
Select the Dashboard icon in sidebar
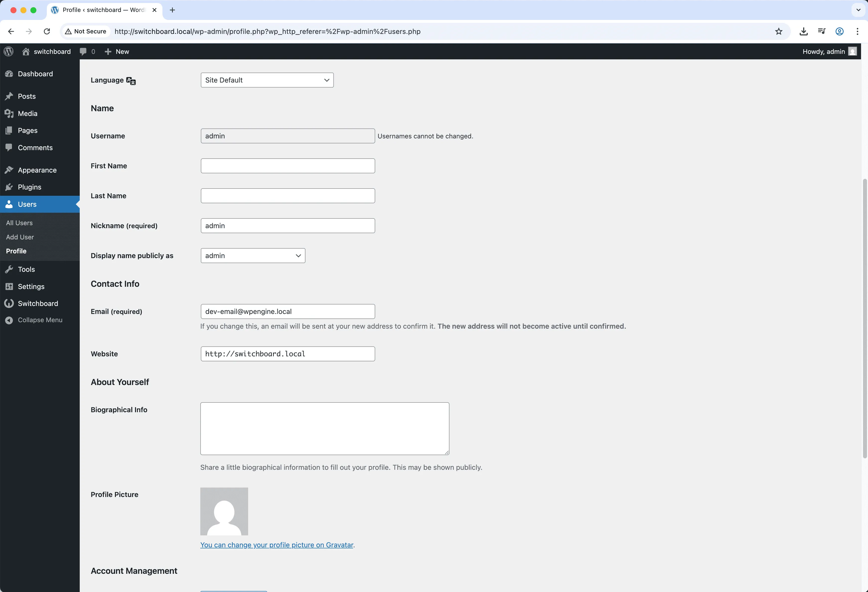[x=9, y=74]
